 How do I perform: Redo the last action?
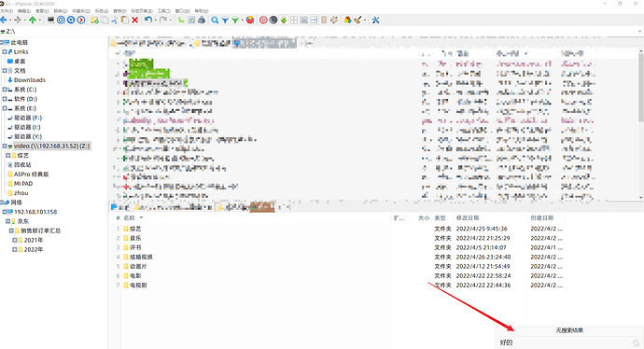pos(163,21)
